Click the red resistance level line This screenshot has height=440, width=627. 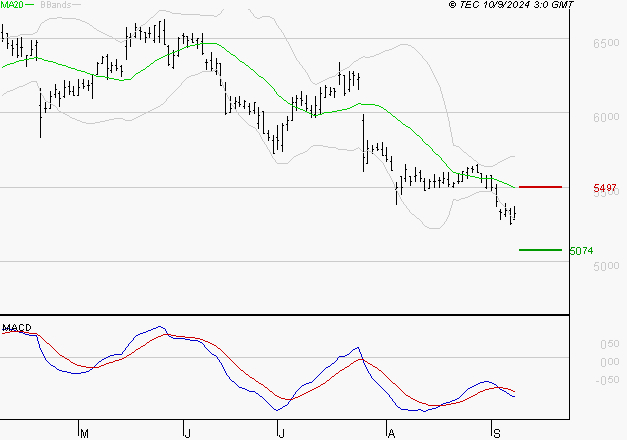540,187
